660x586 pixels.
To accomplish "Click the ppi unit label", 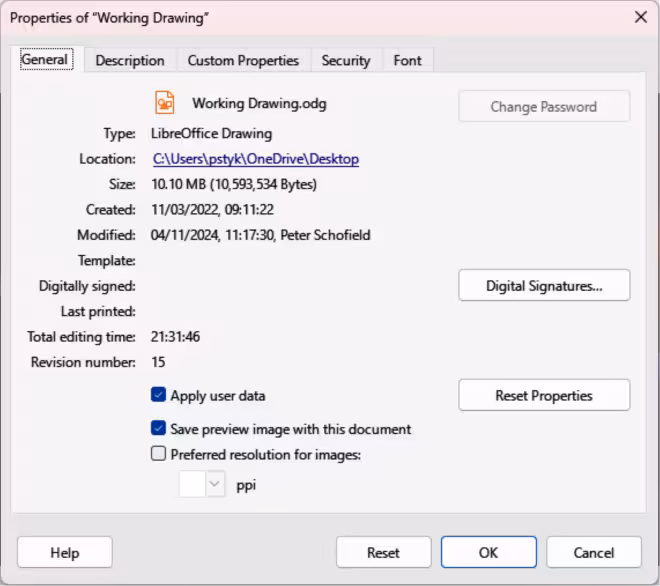I will (246, 485).
